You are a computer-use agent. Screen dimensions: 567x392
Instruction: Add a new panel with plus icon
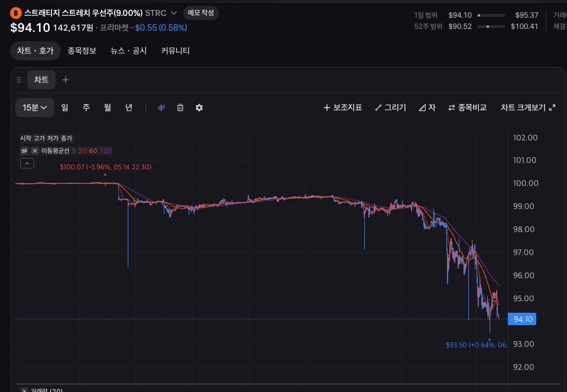pos(66,80)
